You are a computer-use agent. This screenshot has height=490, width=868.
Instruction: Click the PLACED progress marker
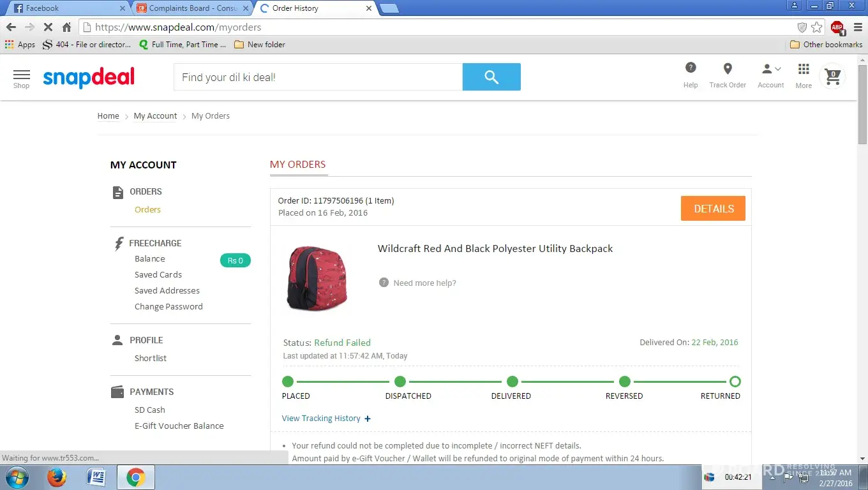tap(288, 382)
